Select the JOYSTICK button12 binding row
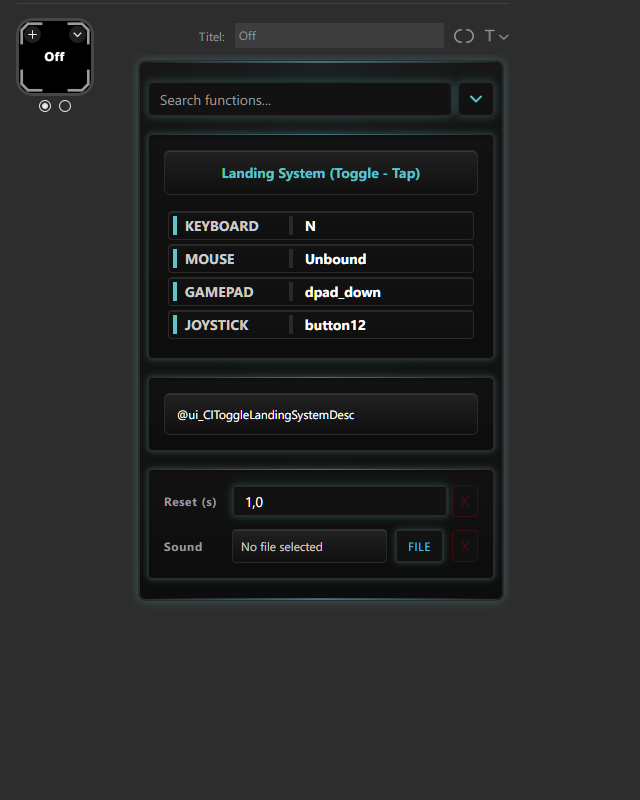640x800 pixels. click(320, 325)
